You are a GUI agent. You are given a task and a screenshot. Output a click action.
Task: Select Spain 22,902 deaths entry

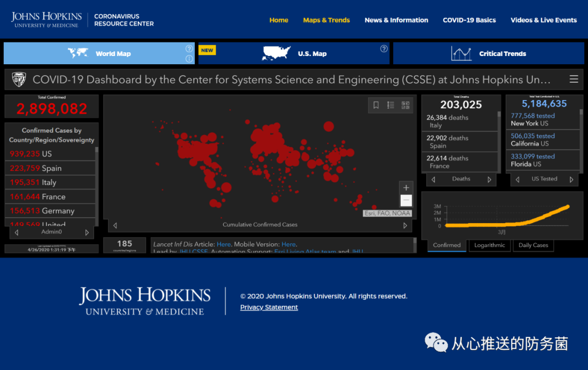(x=460, y=141)
